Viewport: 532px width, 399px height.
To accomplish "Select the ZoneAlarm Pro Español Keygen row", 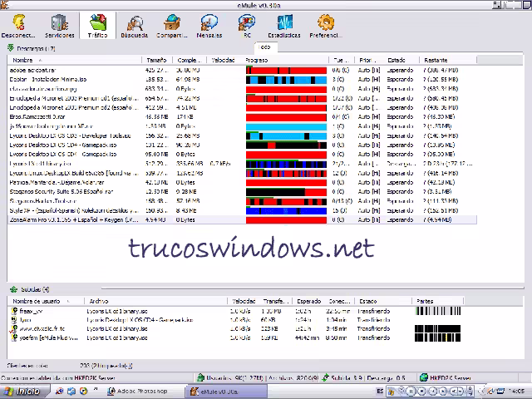I will [242, 219].
